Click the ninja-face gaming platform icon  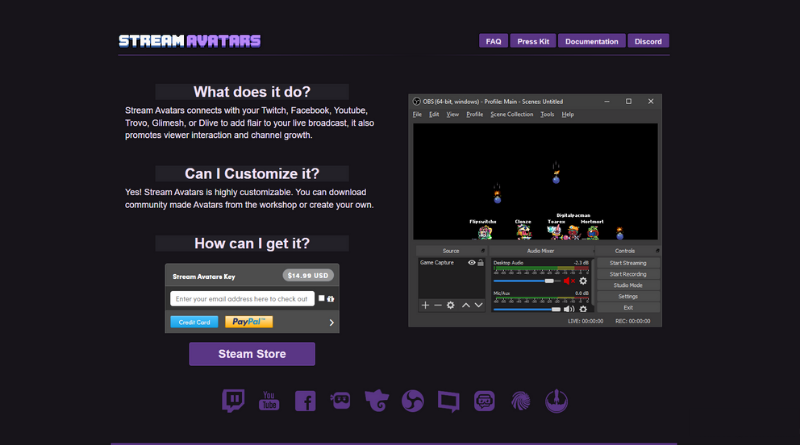[x=340, y=401]
